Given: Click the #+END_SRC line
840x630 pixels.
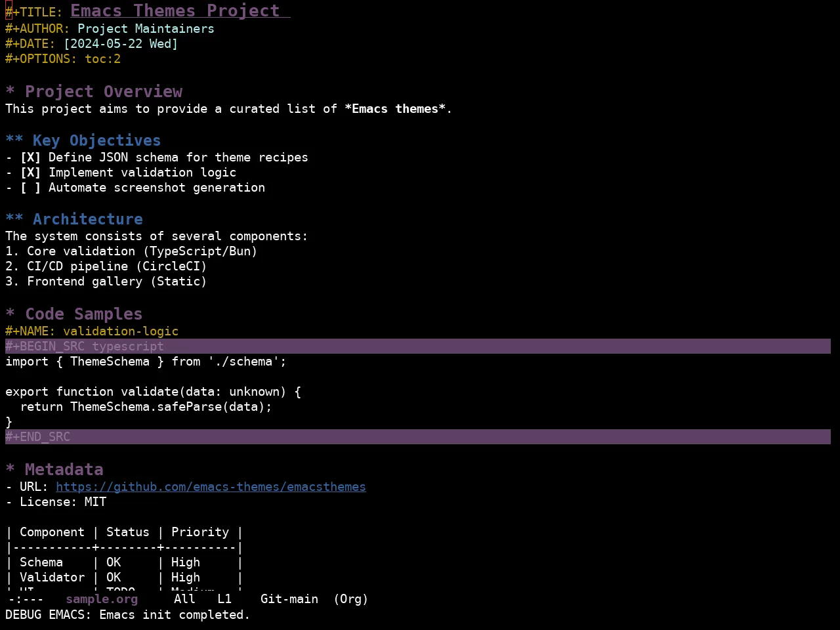Looking at the screenshot, I should click(418, 437).
